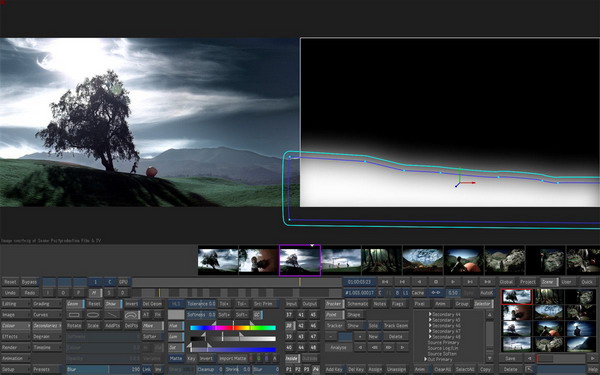Switch to the Project library tab
The height and width of the screenshot is (375, 600).
528,282
